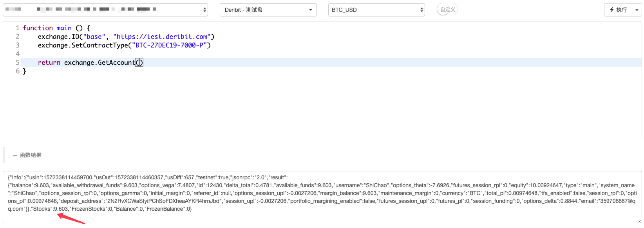Click the closing brace on line 6
The width and height of the screenshot is (644, 228).
tap(24, 71)
